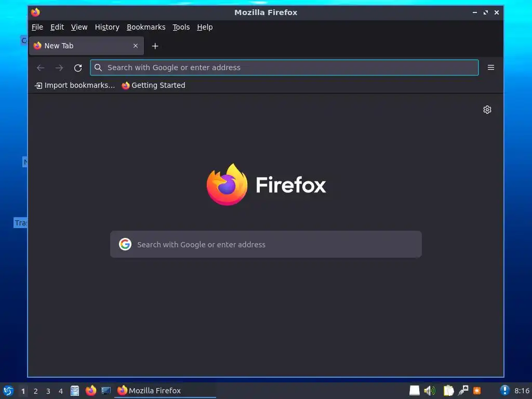Click the orange star tray icon
Viewport: 532px width, 399px height.
point(477,391)
